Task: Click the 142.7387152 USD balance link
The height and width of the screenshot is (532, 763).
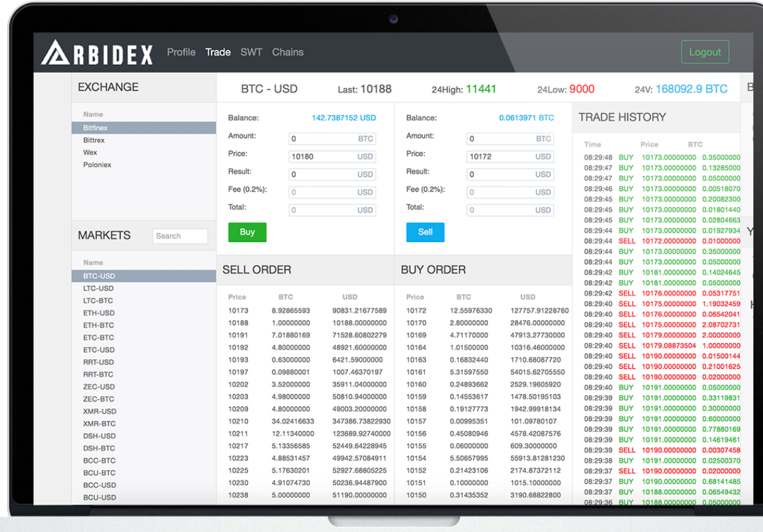Action: point(343,118)
